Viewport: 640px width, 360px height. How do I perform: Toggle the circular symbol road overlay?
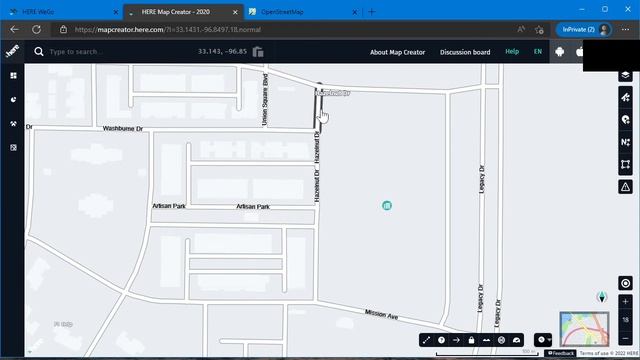(x=502, y=340)
